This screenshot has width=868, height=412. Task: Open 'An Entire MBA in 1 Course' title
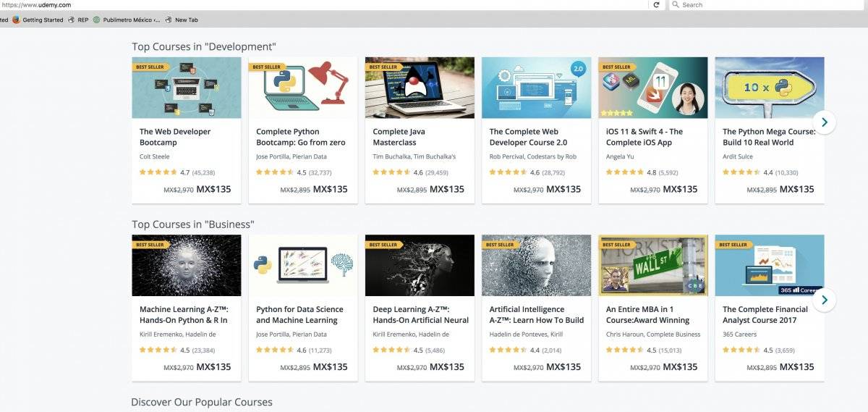tap(648, 314)
